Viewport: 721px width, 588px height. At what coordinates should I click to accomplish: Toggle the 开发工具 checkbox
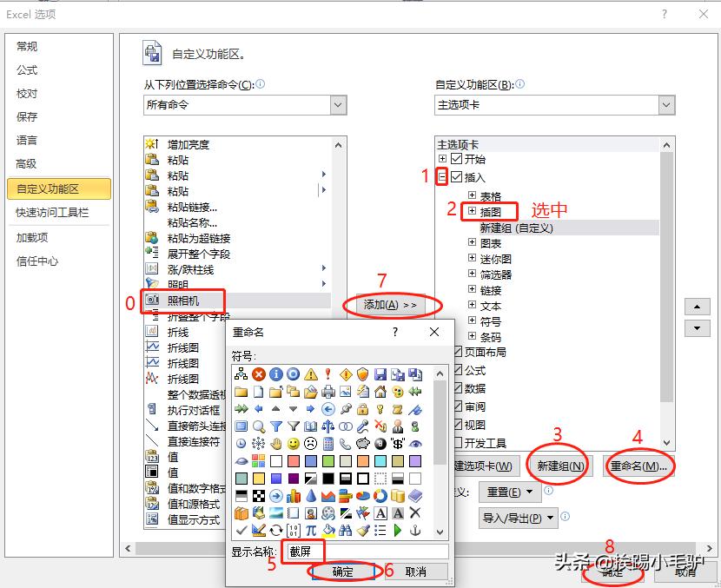459,442
